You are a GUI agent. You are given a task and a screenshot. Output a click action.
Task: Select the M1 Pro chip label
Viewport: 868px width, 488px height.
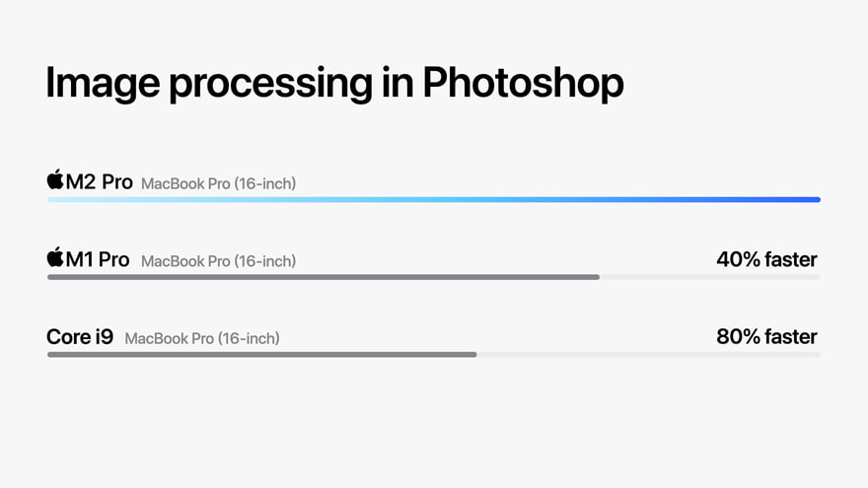click(97, 259)
